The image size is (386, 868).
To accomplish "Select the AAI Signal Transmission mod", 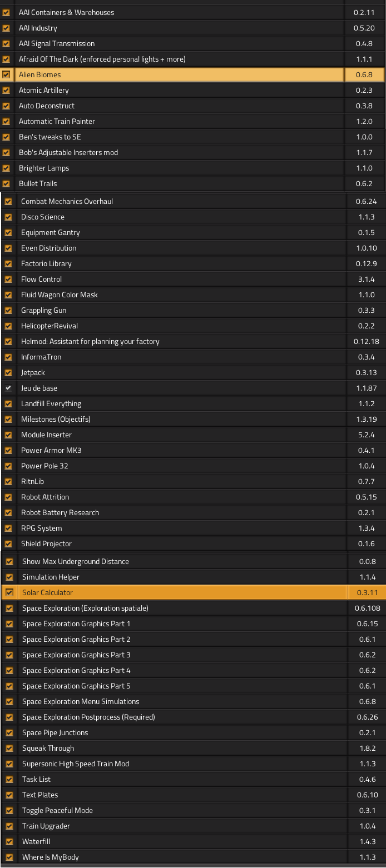I will (x=179, y=43).
